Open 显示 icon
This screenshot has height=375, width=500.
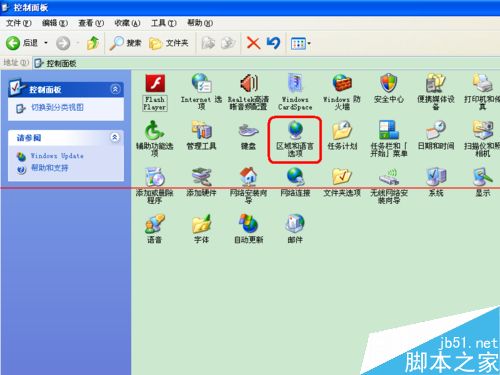482,177
